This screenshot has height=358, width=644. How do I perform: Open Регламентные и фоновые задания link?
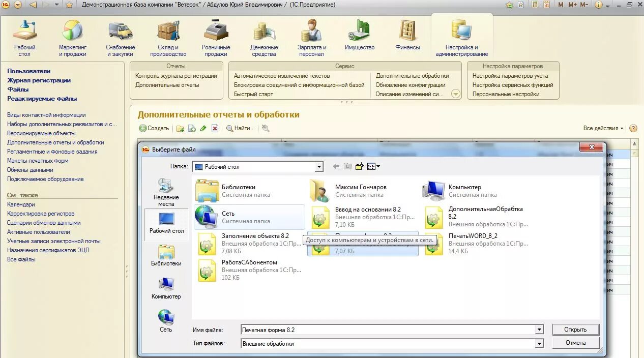52,152
